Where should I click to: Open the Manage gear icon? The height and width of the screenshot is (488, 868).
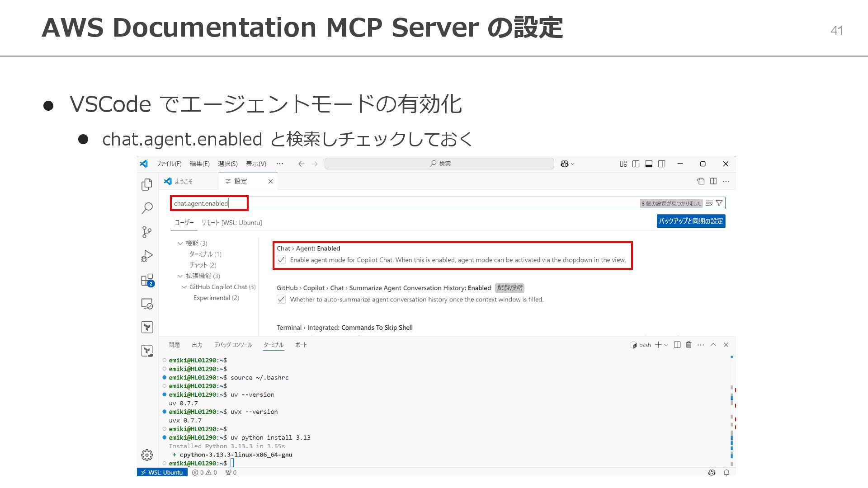click(147, 455)
